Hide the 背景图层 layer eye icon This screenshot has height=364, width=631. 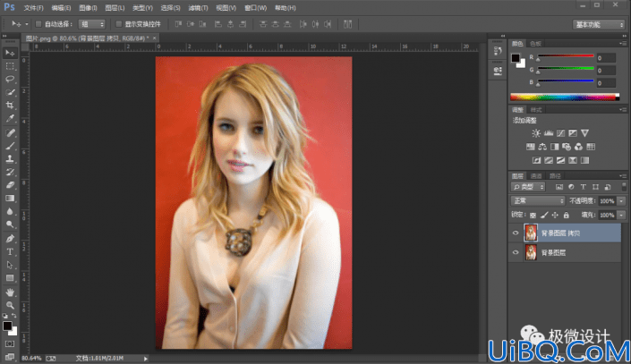coord(516,252)
